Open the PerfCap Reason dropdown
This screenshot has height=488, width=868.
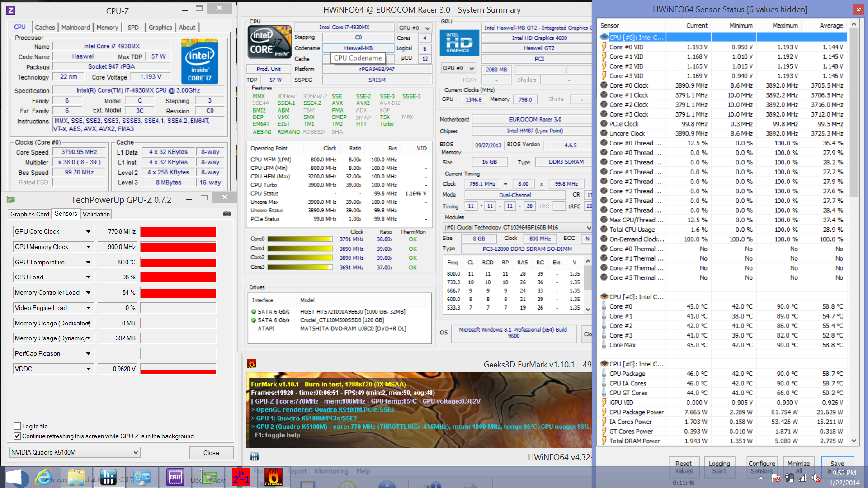[x=88, y=353]
